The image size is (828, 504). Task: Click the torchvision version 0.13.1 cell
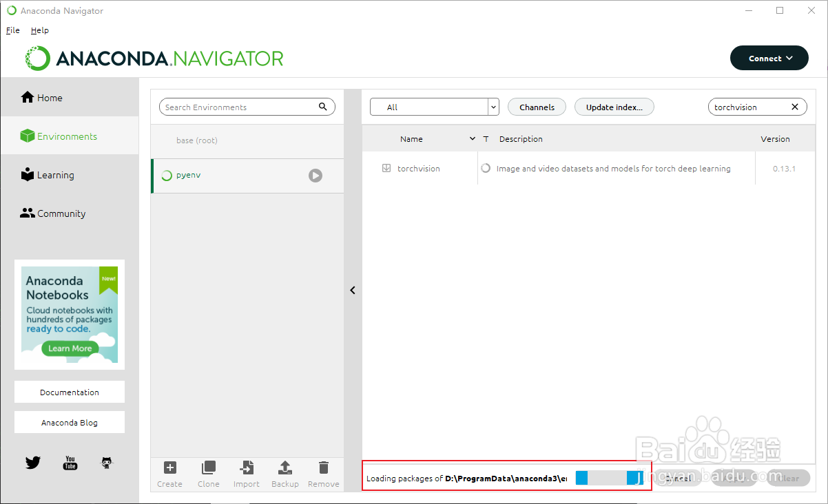pyautogui.click(x=784, y=169)
